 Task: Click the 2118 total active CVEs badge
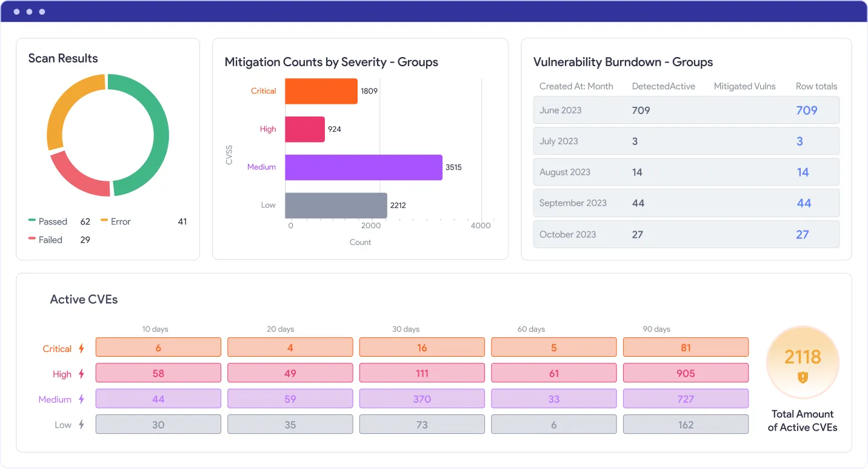click(x=803, y=362)
